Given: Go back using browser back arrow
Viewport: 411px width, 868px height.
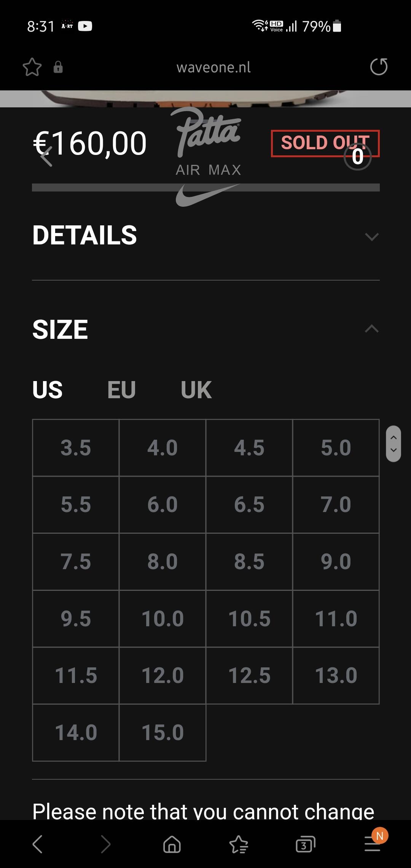Looking at the screenshot, I should click(38, 844).
